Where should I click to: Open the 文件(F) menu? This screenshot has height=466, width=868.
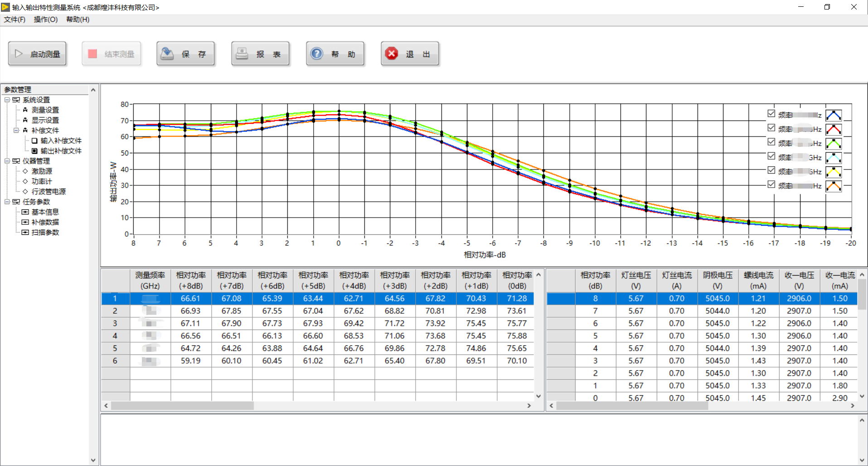click(15, 19)
